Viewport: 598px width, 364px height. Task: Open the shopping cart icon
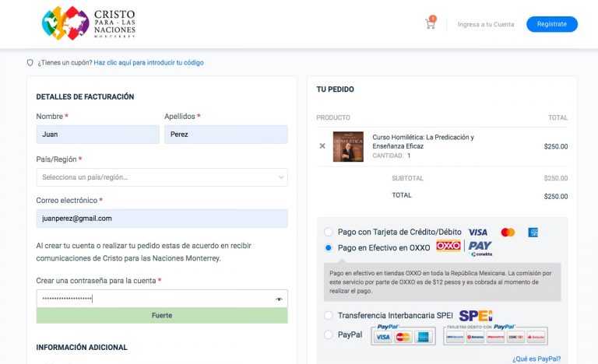[x=430, y=24]
